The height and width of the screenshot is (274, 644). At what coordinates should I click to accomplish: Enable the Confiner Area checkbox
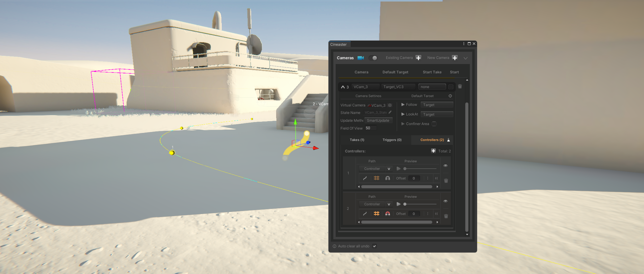[434, 124]
